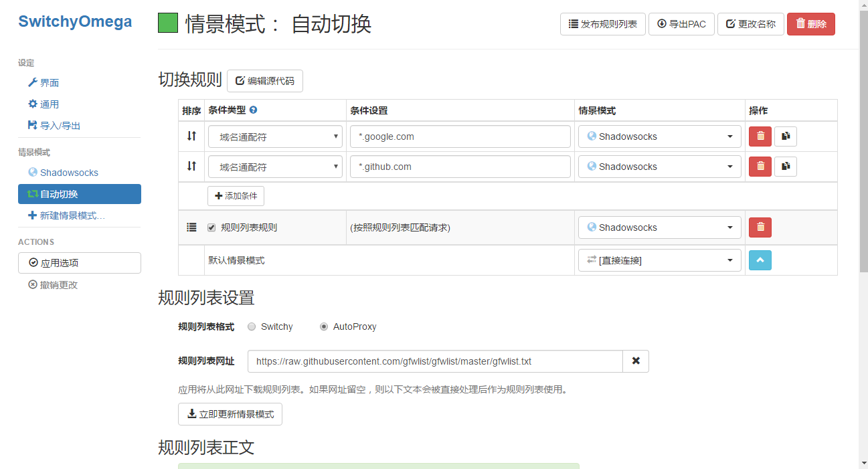Click the (按照规则列表匹配请求) text
This screenshot has width=868, height=469.
pos(400,227)
